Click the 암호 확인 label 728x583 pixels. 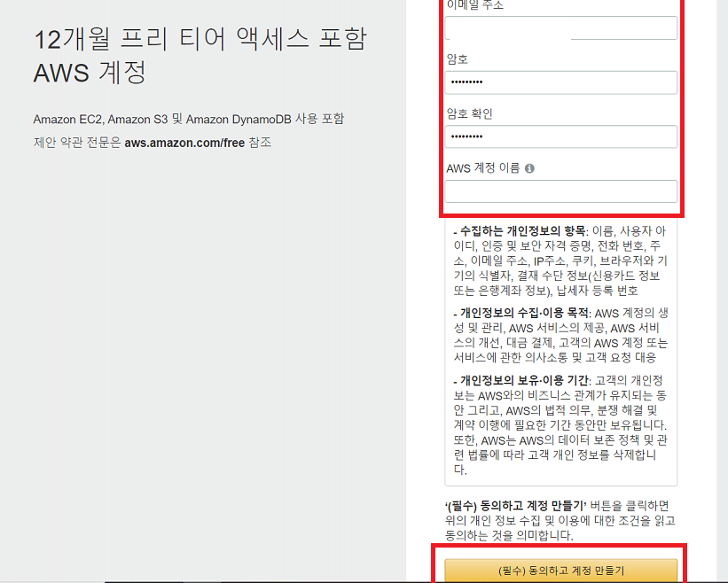pos(469,113)
